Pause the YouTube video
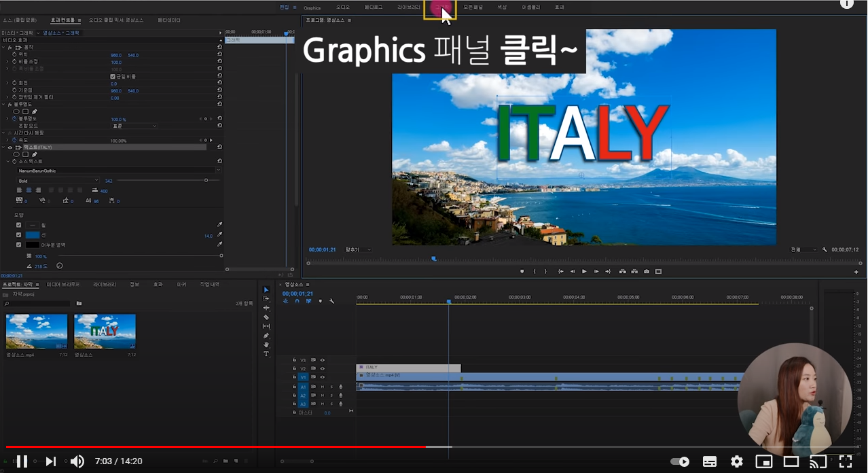This screenshot has height=473, width=868. [22, 461]
